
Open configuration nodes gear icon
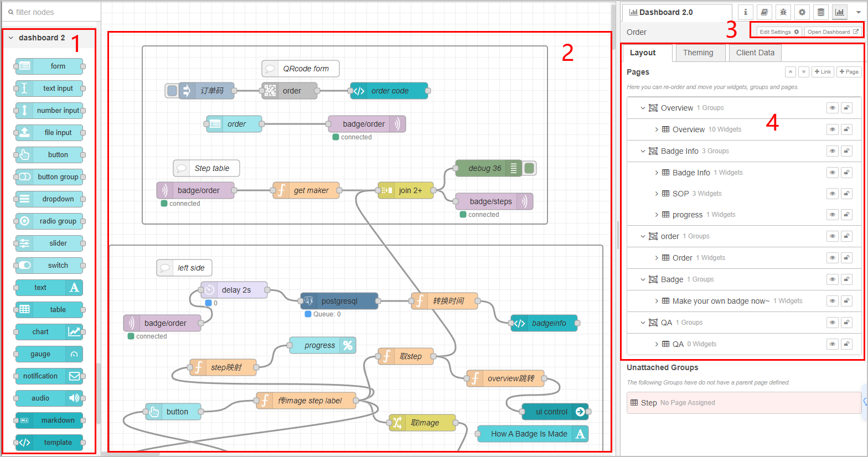click(x=802, y=12)
